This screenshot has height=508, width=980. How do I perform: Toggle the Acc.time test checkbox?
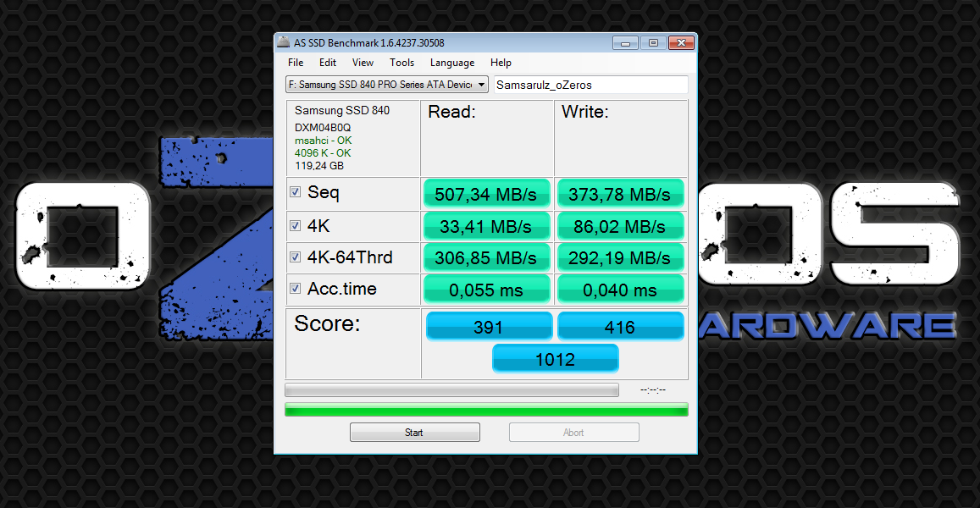coord(296,288)
